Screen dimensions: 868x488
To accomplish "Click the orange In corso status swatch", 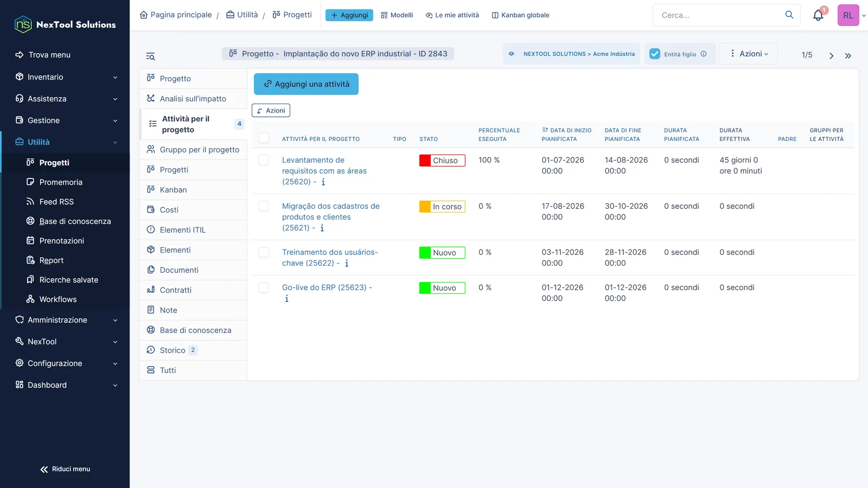I will tap(425, 207).
